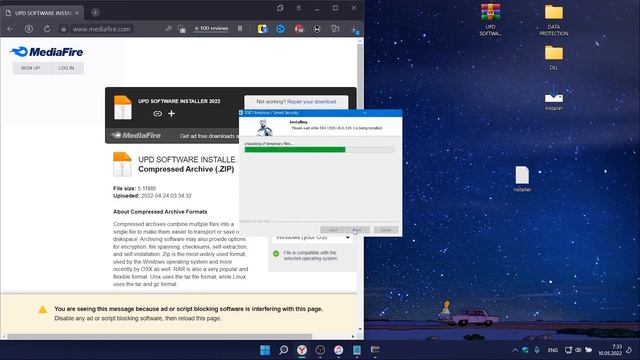The width and height of the screenshot is (640, 360).
Task: Expand the system tray hidden icons chevron
Action: [515, 350]
